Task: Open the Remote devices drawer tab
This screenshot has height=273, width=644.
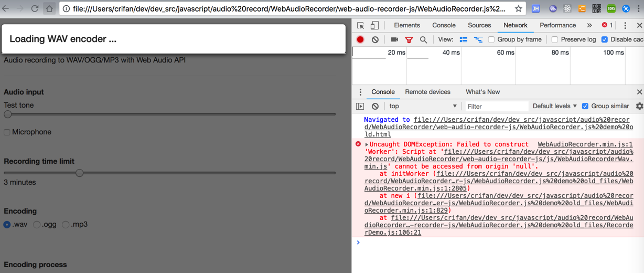Action: tap(427, 92)
